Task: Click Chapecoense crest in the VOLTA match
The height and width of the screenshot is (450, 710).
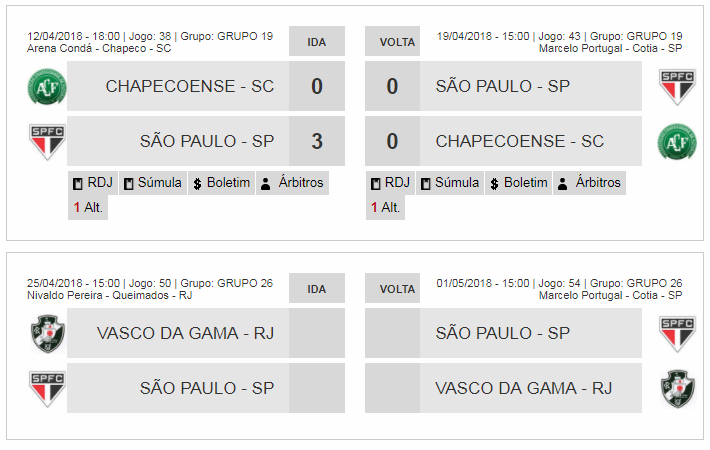Action: pyautogui.click(x=677, y=142)
